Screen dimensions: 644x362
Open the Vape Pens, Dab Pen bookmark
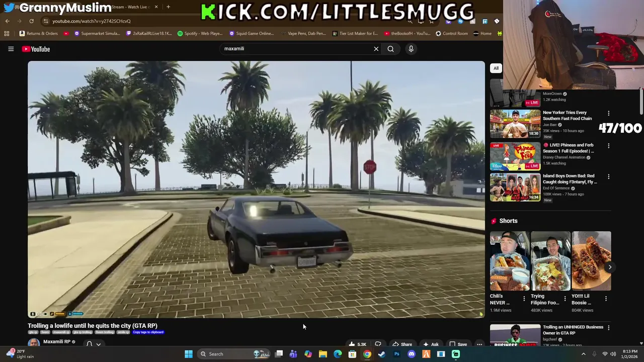[x=303, y=33]
